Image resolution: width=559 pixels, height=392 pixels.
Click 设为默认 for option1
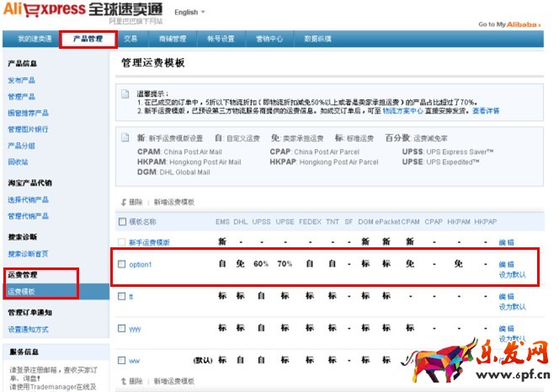pos(512,275)
